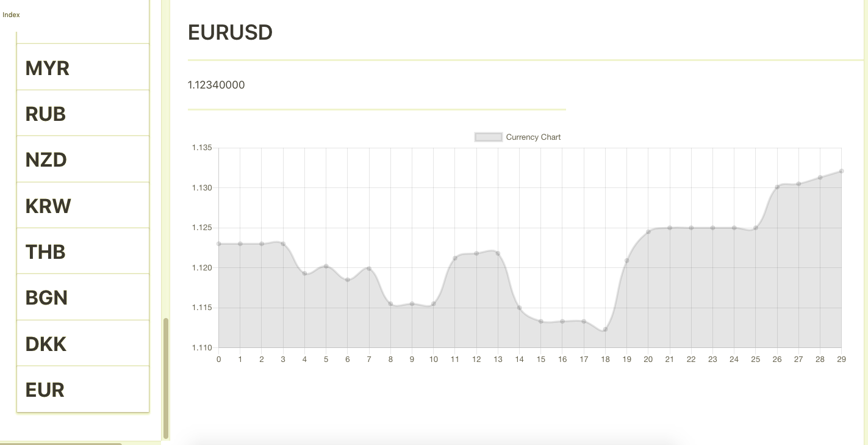
Task: Choose DKK from the currency list
Action: (x=46, y=344)
